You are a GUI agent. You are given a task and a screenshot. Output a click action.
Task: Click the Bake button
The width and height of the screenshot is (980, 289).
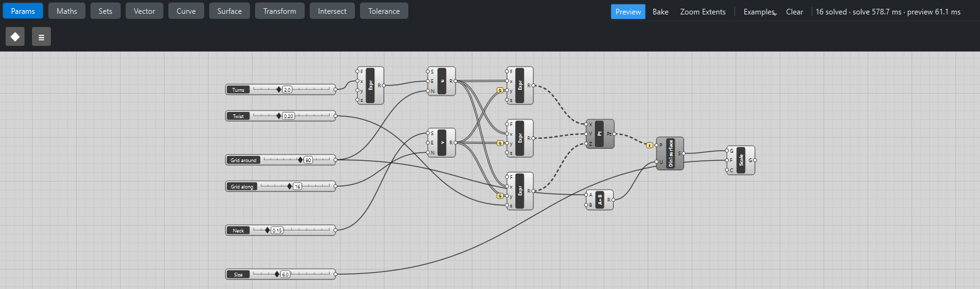tap(660, 11)
